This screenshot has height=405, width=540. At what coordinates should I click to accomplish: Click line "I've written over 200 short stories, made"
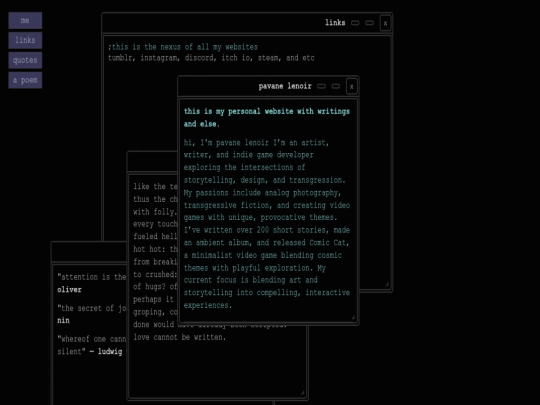click(267, 230)
